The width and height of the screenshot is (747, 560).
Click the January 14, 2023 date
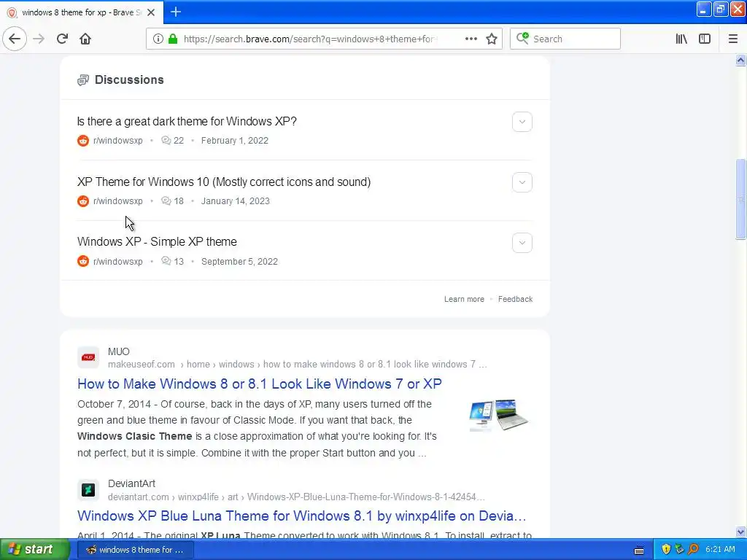(236, 201)
